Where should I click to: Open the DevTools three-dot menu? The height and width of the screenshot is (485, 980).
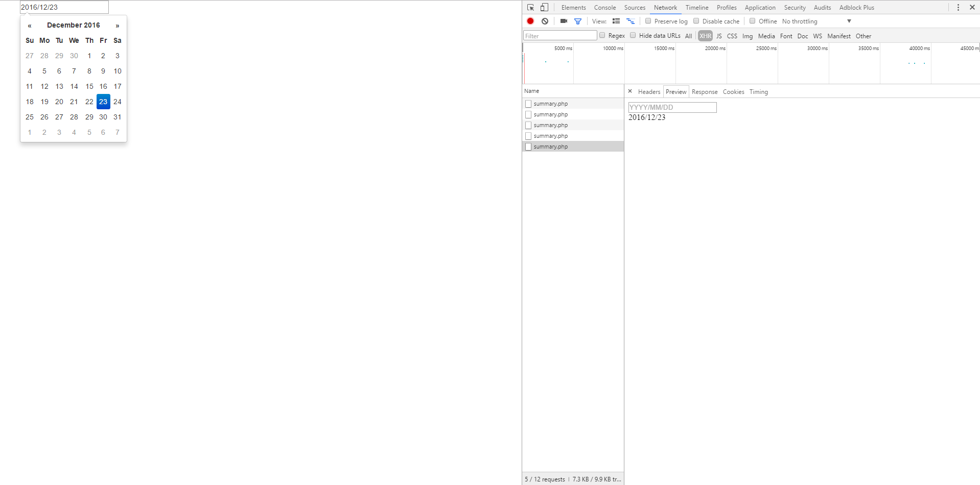(x=958, y=8)
